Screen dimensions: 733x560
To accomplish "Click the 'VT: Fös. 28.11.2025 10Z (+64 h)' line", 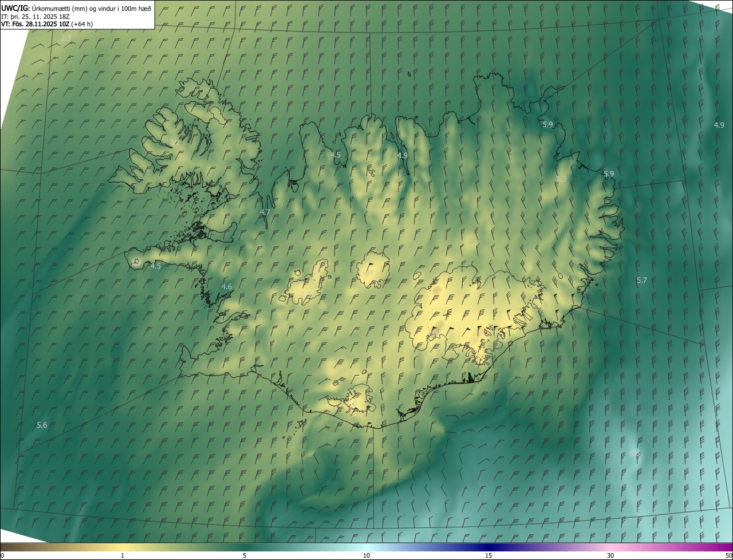I will [47, 24].
